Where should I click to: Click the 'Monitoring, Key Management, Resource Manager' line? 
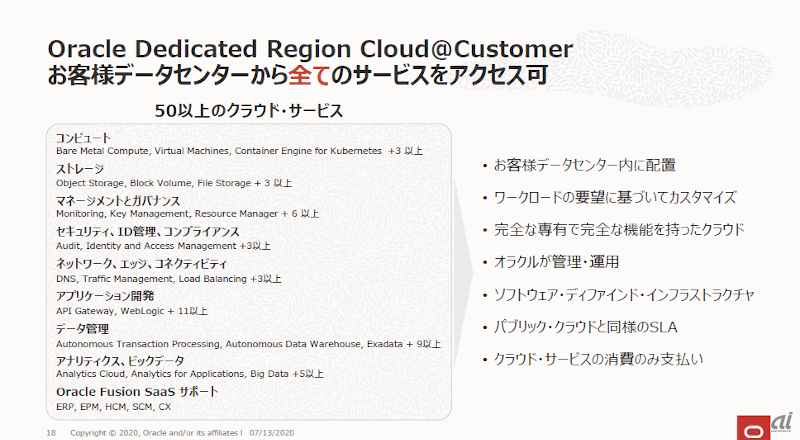187,214
